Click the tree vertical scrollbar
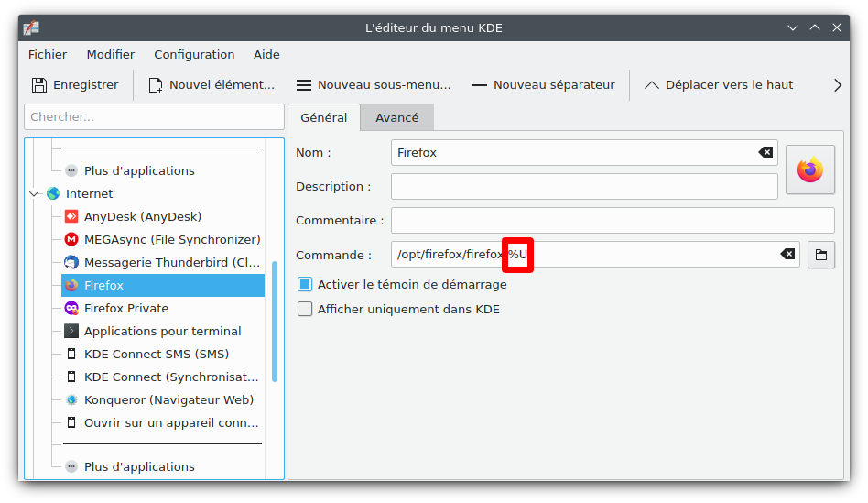The width and height of the screenshot is (868, 503). point(275,322)
